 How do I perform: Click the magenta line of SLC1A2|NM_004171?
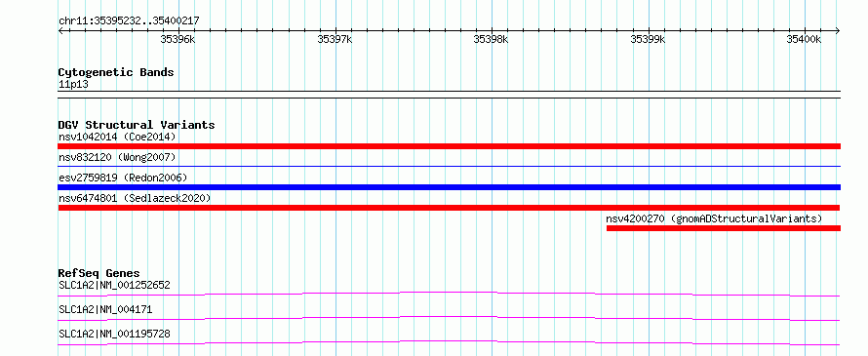pos(449,318)
